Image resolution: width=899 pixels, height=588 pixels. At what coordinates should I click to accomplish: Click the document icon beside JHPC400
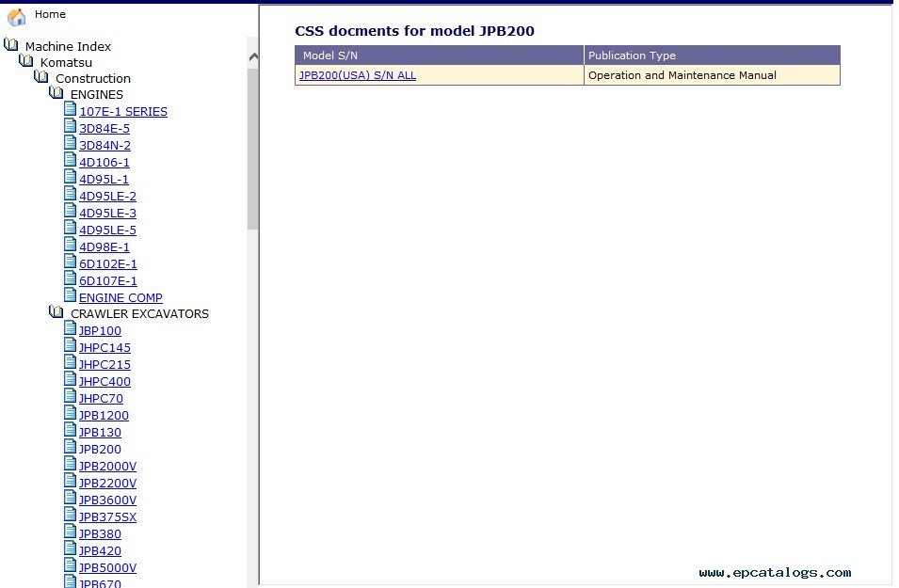point(70,379)
